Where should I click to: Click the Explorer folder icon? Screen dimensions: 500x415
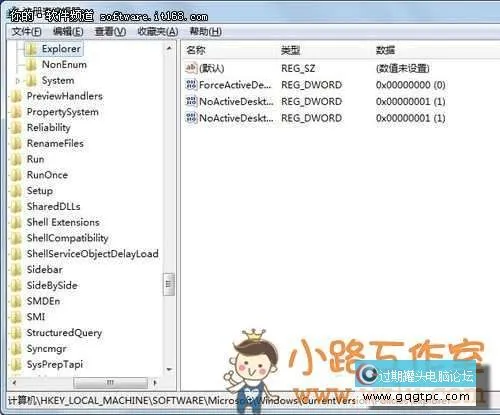31,49
